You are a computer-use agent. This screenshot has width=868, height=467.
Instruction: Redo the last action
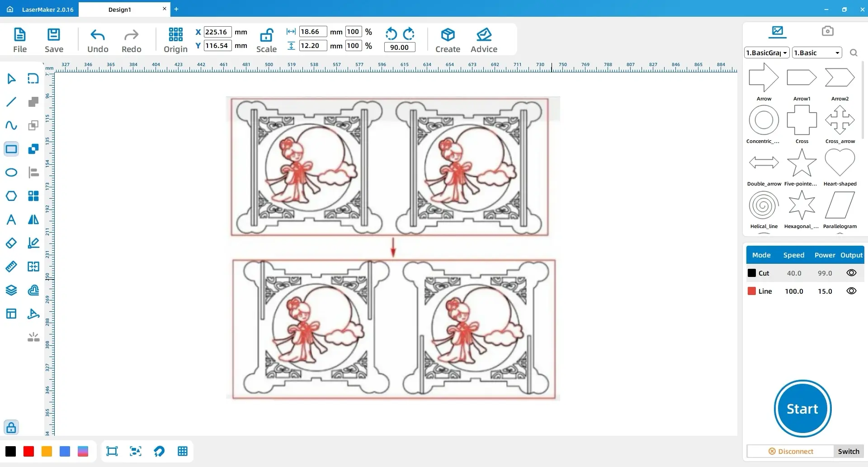[132, 40]
